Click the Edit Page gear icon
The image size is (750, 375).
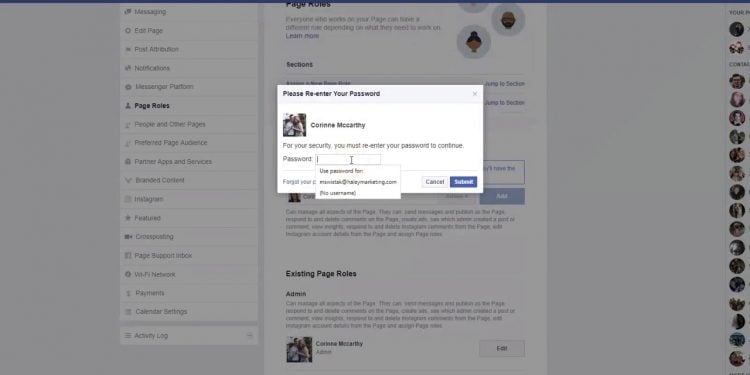pyautogui.click(x=128, y=31)
